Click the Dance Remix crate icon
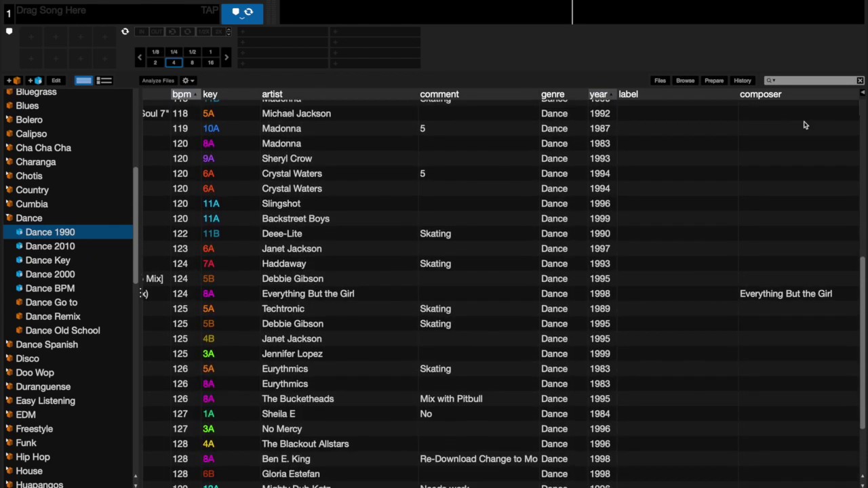 pyautogui.click(x=19, y=317)
